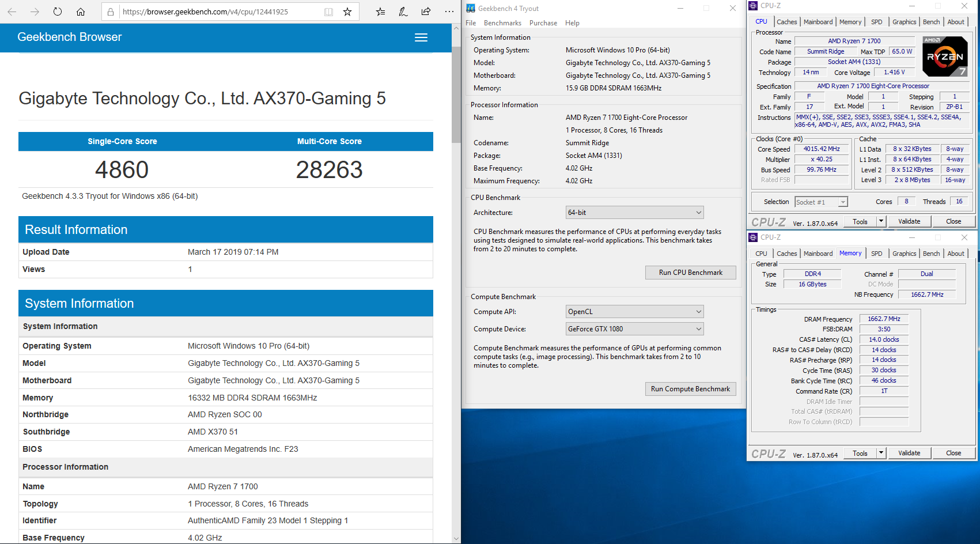Switch to Mainboard tab in top CPU-Z
Screen dimensions: 980x544
click(818, 22)
